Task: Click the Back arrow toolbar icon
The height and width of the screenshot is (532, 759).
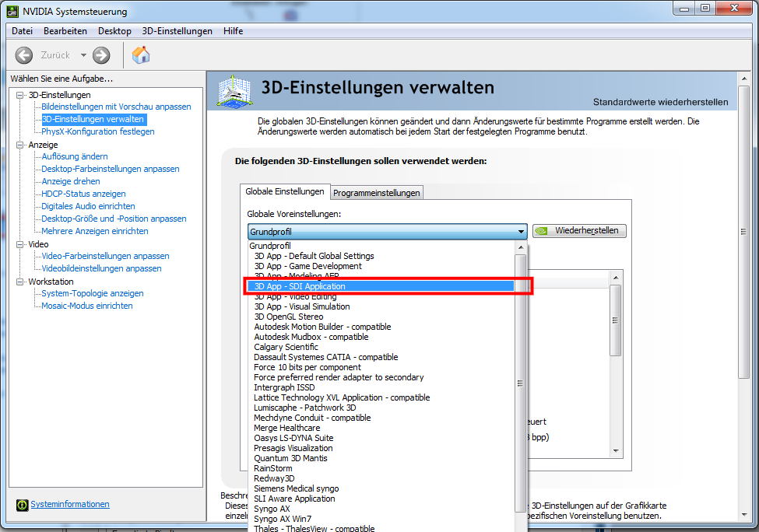Action: pyautogui.click(x=23, y=55)
